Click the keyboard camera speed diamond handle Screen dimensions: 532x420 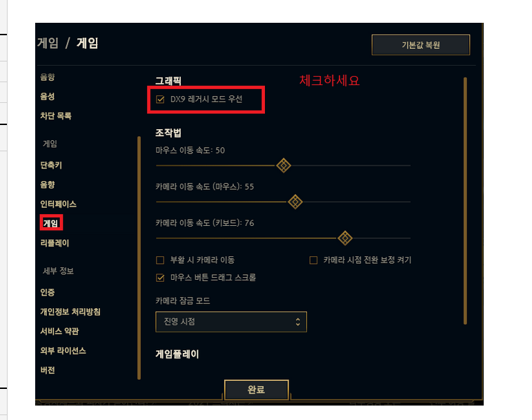(345, 238)
